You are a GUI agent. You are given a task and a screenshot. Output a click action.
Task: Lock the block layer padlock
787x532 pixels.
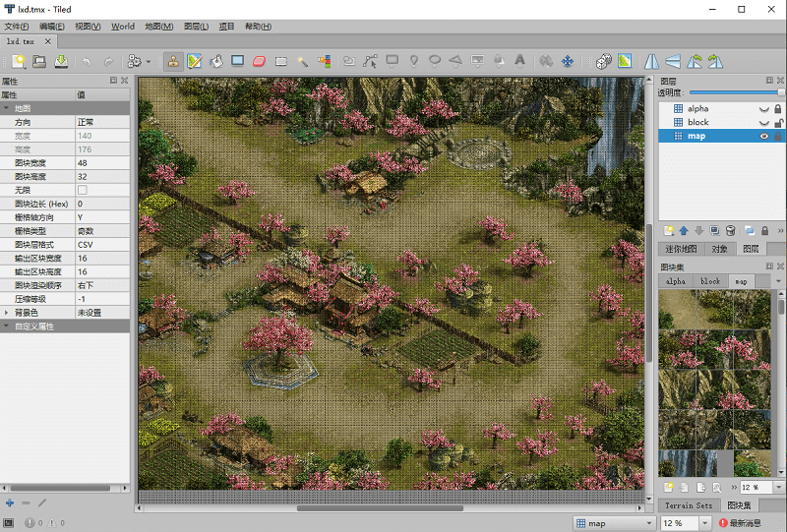tap(778, 123)
